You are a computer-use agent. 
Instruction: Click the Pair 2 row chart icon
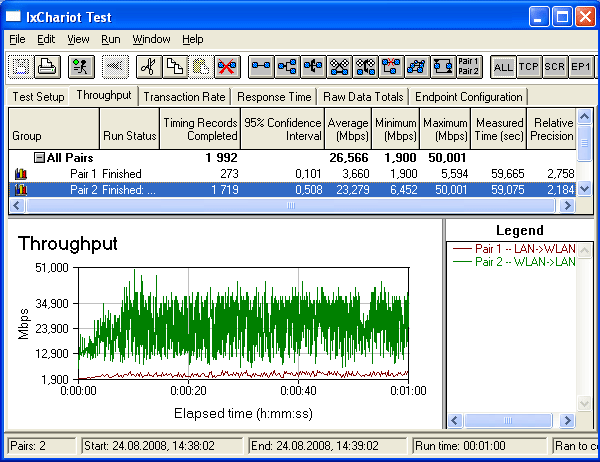click(21, 190)
